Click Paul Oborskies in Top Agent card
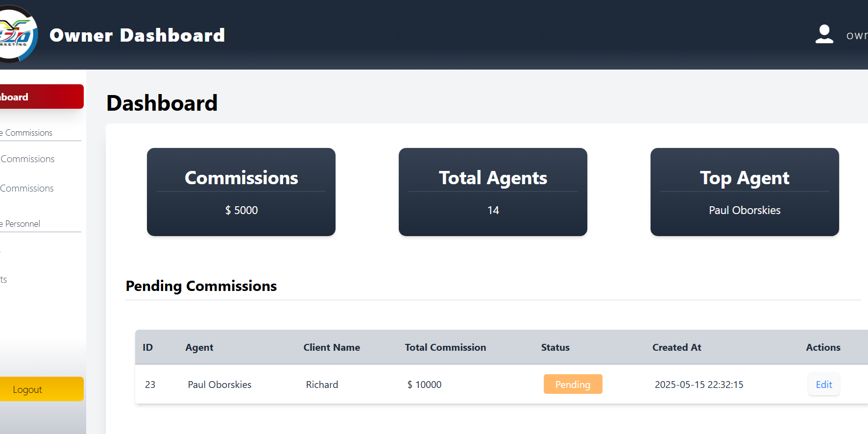This screenshot has width=868, height=434. [745, 210]
